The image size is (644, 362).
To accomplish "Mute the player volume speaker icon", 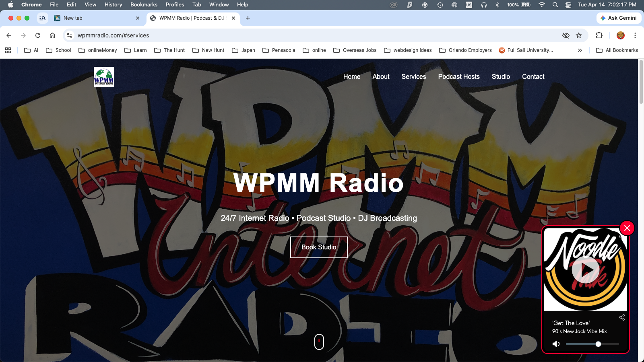I will [x=556, y=344].
